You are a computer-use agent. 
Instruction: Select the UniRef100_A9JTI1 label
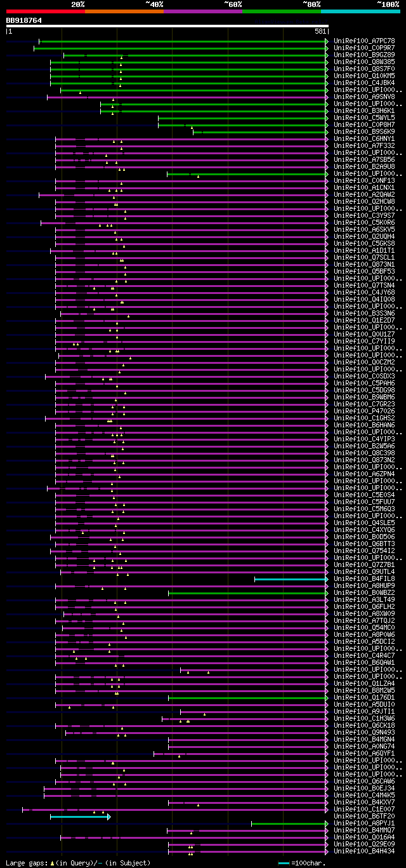[364, 711]
